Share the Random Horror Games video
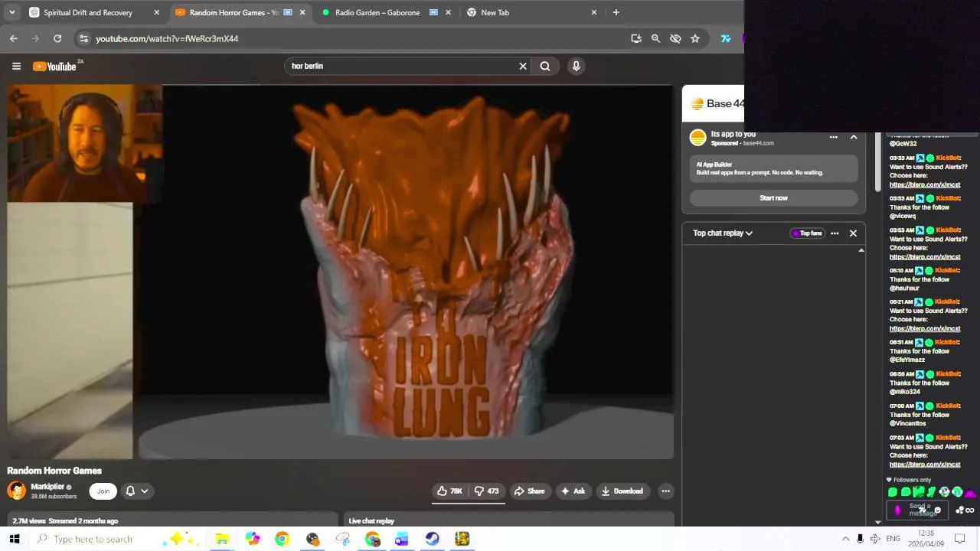The height and width of the screenshot is (551, 980). click(529, 491)
